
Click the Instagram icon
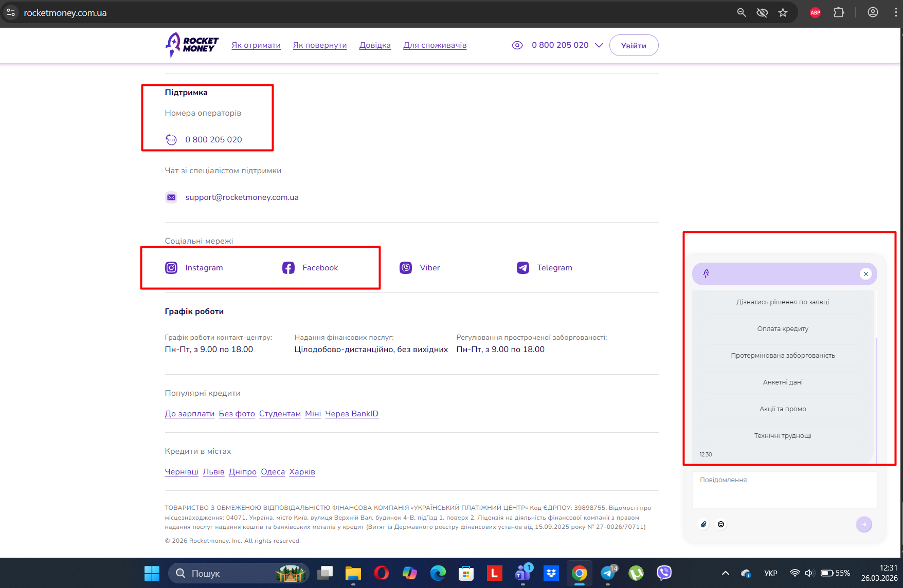(x=171, y=268)
